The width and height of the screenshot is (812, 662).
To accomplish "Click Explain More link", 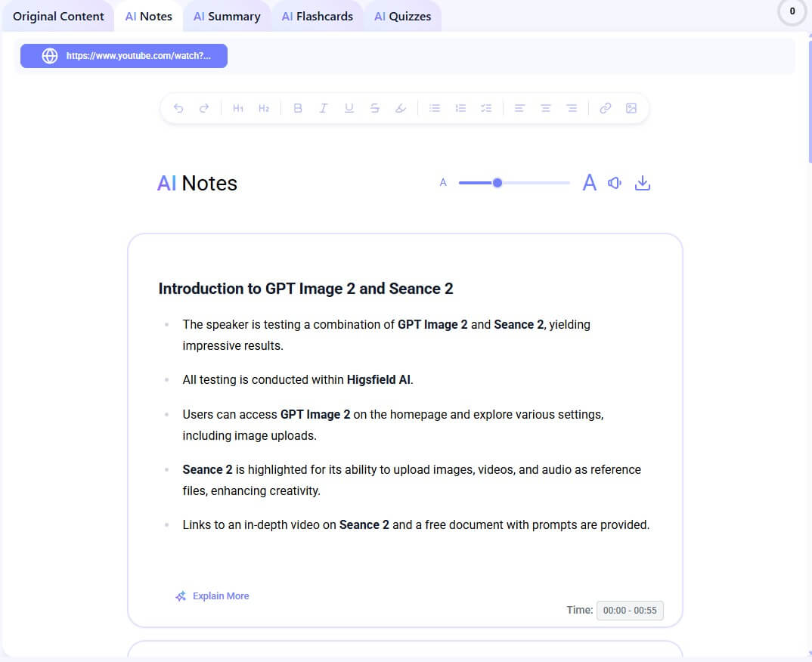I will point(221,596).
